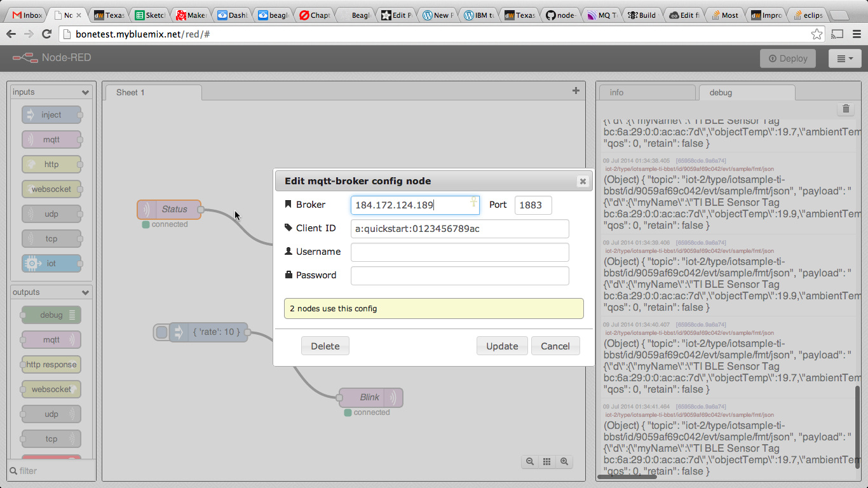Toggle the inject node button on canvas
The height and width of the screenshot is (488, 868).
pyautogui.click(x=161, y=332)
